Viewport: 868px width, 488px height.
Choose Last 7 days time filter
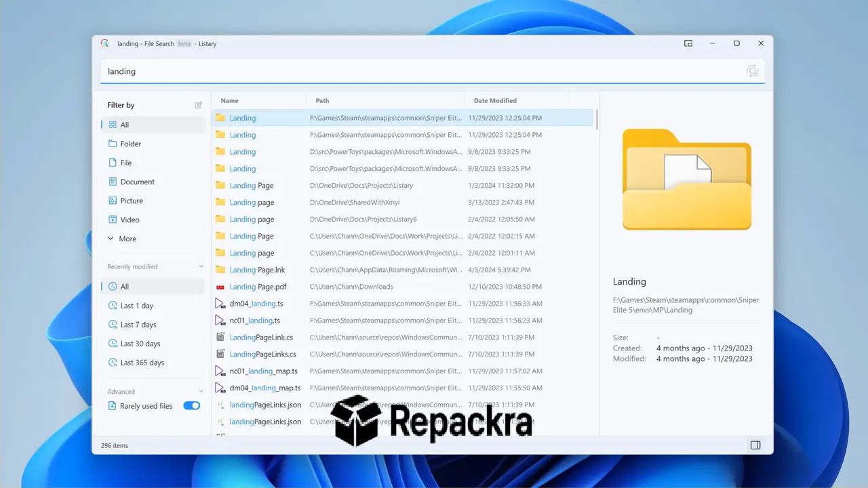153,325
